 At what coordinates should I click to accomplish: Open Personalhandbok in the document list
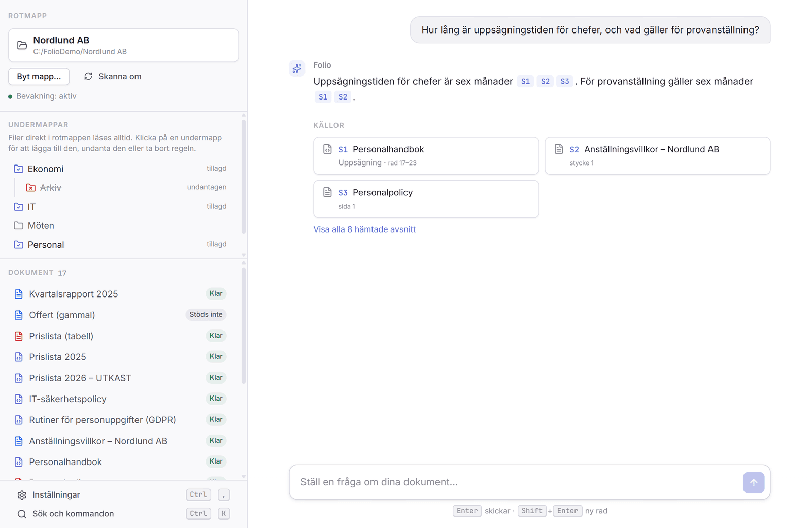(120, 462)
